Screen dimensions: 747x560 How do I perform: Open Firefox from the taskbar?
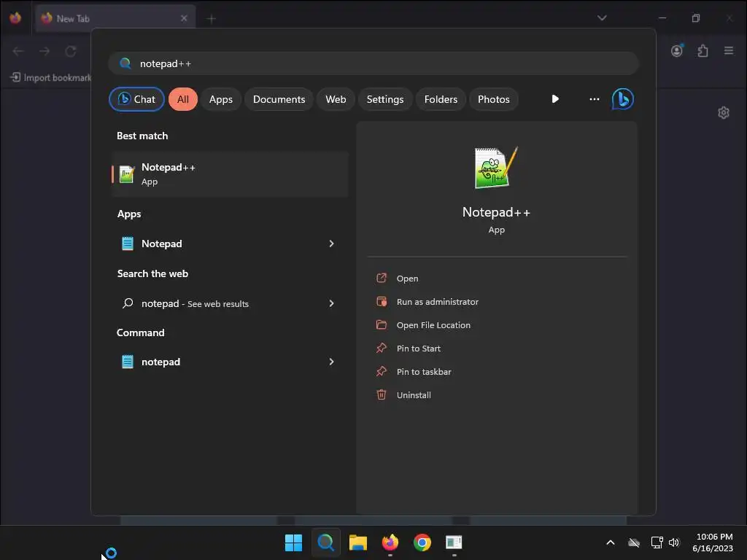pyautogui.click(x=390, y=542)
